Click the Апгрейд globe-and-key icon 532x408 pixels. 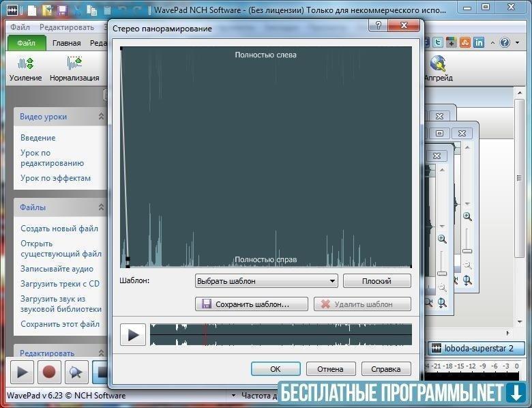coord(438,63)
